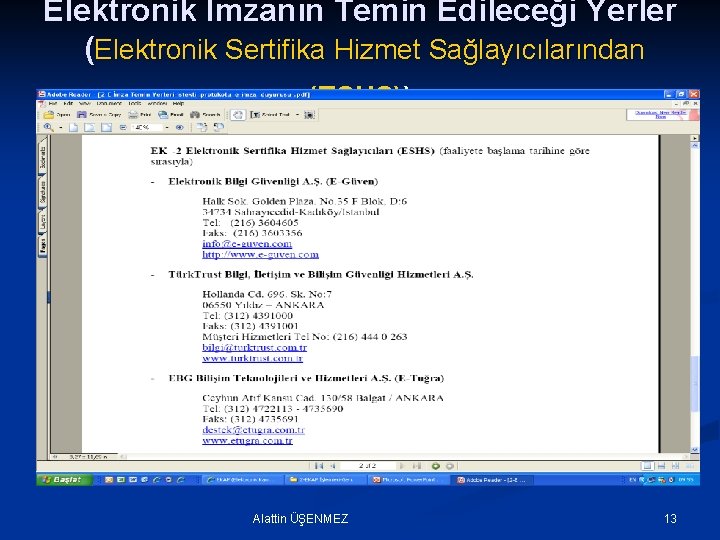The image size is (720, 540).
Task: Click the first quick launch icon beside Başlat
Action: (109, 479)
